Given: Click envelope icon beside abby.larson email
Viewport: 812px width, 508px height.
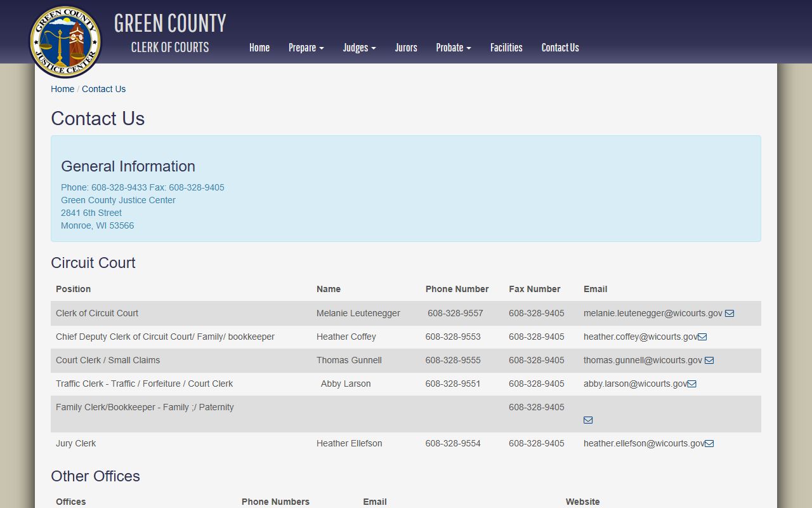Looking at the screenshot, I should point(692,384).
